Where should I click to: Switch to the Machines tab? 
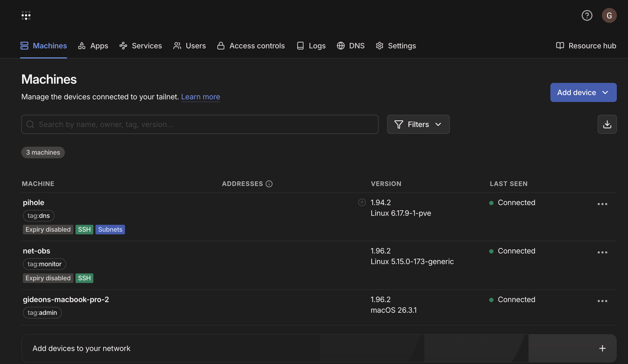(x=44, y=46)
